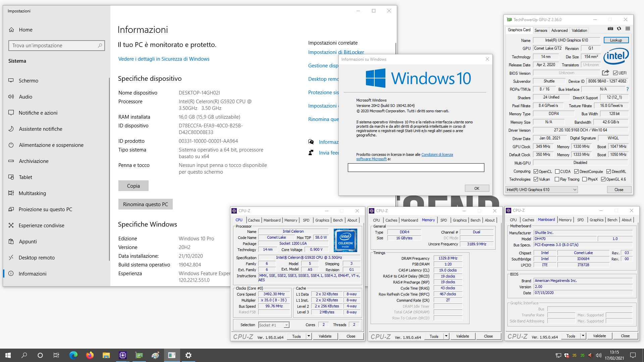Viewport: 644px width, 362px height.
Task: Click the Settings page vertical scrollbar
Action: [x=396, y=49]
